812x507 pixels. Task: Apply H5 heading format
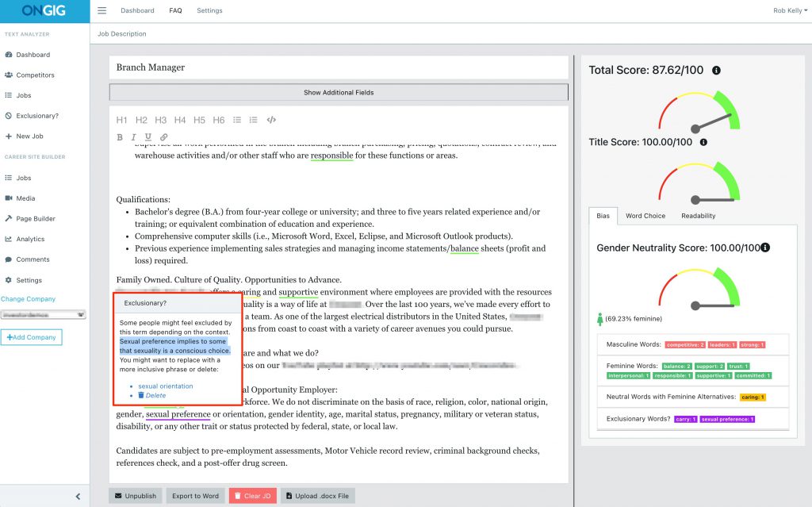coord(199,121)
